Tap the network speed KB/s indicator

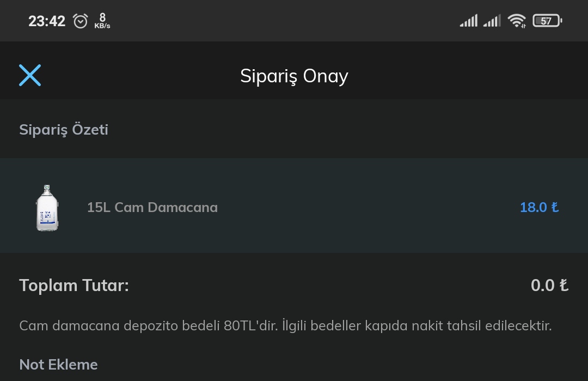[x=102, y=21]
